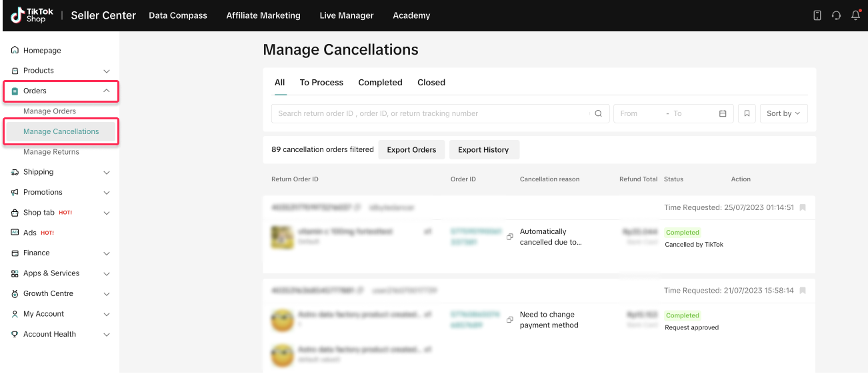
Task: Open the Sort by dropdown
Action: coord(783,114)
